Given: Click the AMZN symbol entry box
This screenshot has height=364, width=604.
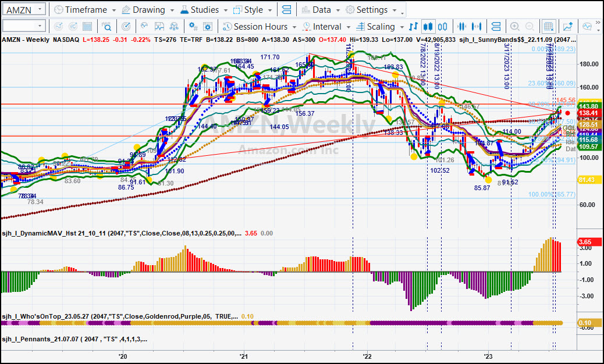Looking at the screenshot, I should pyautogui.click(x=24, y=10).
